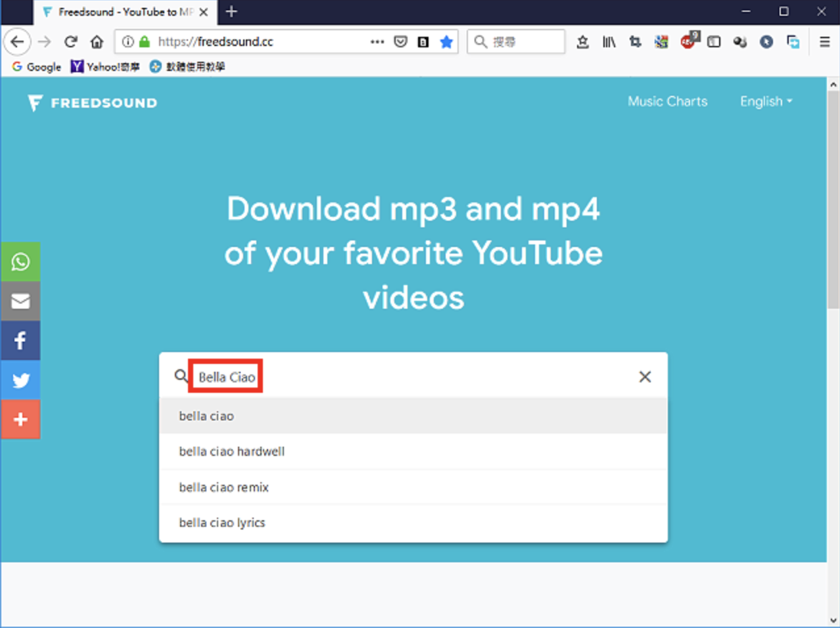Toggle the sidebar view icon

[714, 42]
